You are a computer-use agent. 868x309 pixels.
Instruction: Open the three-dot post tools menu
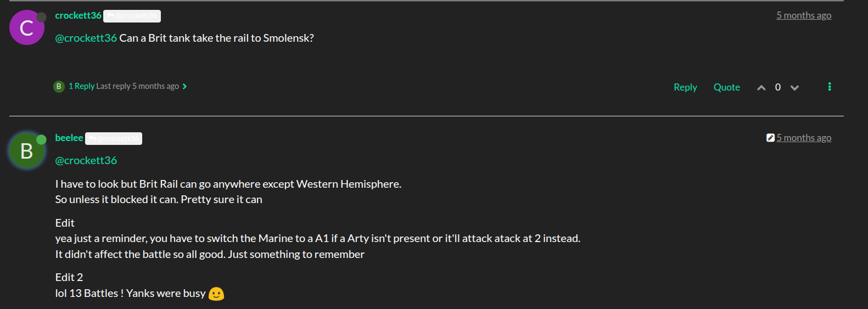pos(829,87)
